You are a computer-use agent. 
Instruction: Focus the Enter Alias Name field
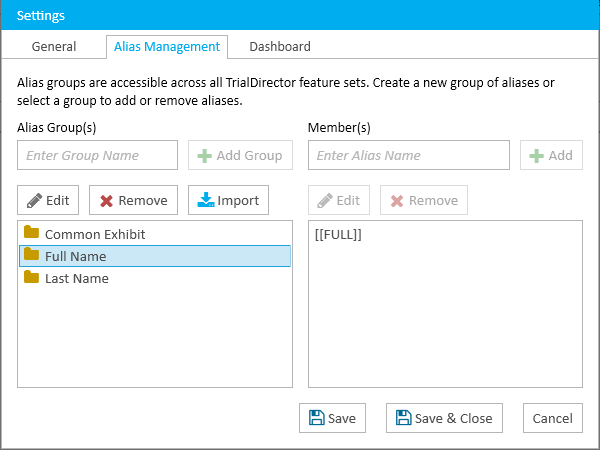[409, 155]
